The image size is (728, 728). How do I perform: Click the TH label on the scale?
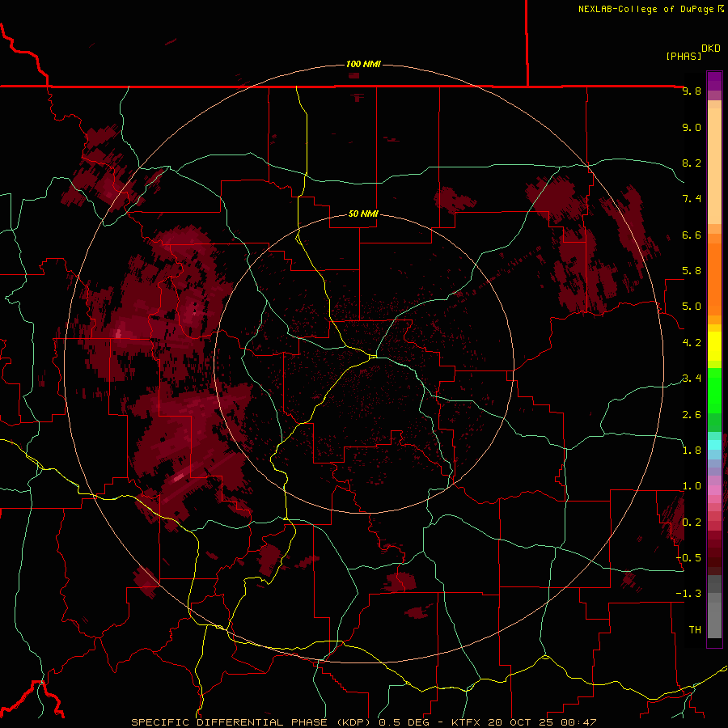695,630
